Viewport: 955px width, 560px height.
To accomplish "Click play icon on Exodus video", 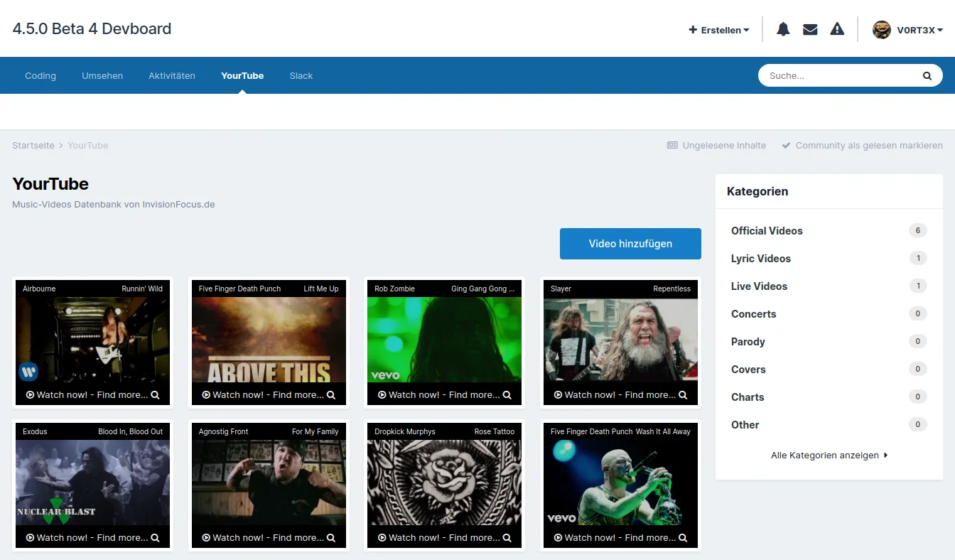I will pyautogui.click(x=30, y=538).
